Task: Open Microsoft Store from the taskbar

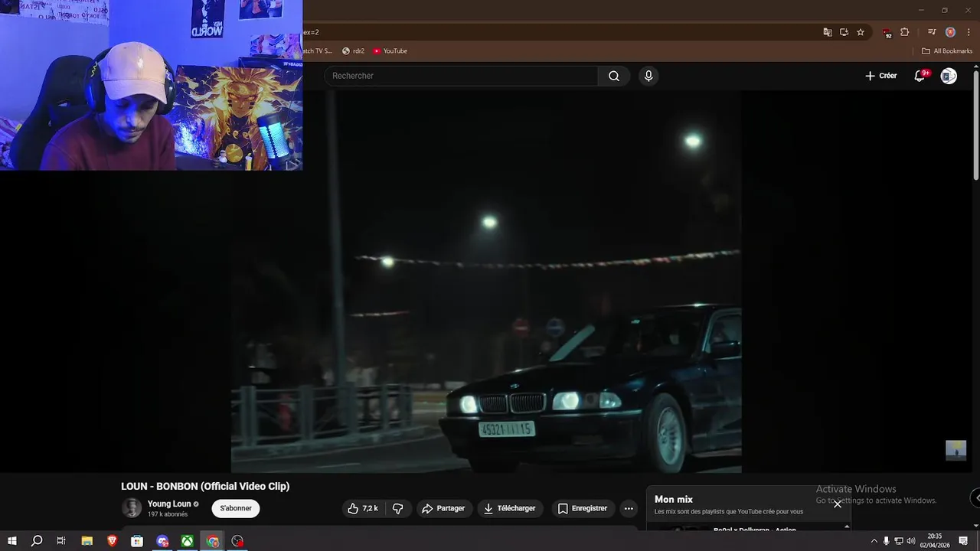Action: (x=137, y=541)
